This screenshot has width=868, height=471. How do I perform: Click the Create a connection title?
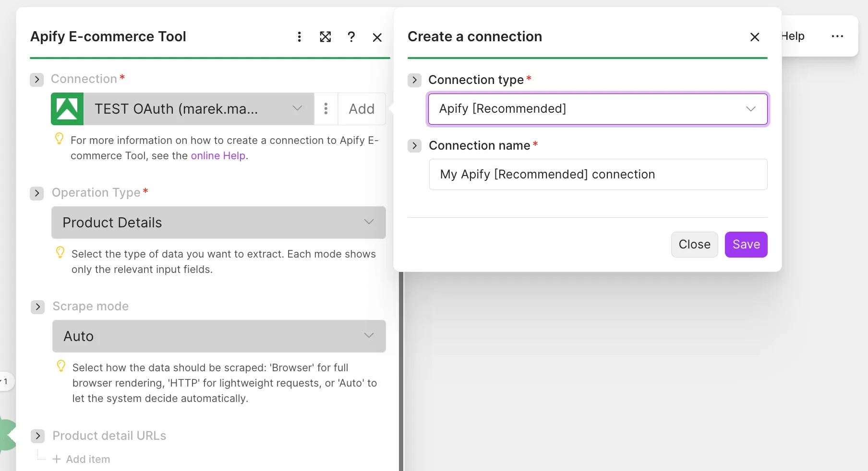[475, 36]
